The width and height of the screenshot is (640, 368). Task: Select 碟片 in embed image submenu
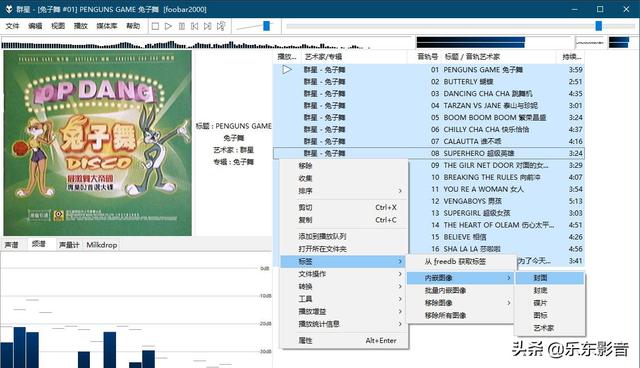pos(550,303)
